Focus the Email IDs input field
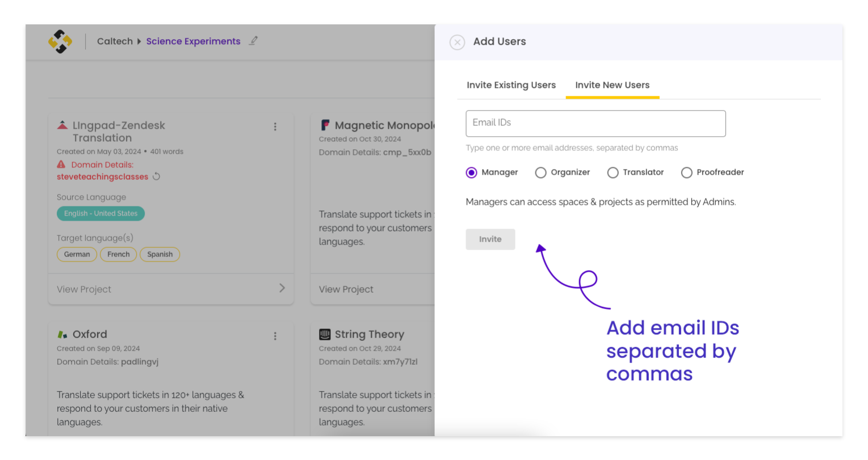868x460 pixels. tap(596, 123)
